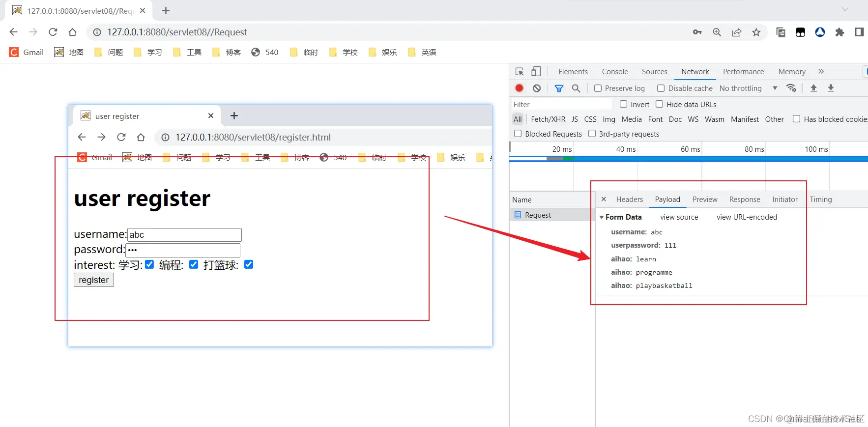The image size is (868, 427).
Task: Open the Headers tab of the request
Action: coord(630,199)
